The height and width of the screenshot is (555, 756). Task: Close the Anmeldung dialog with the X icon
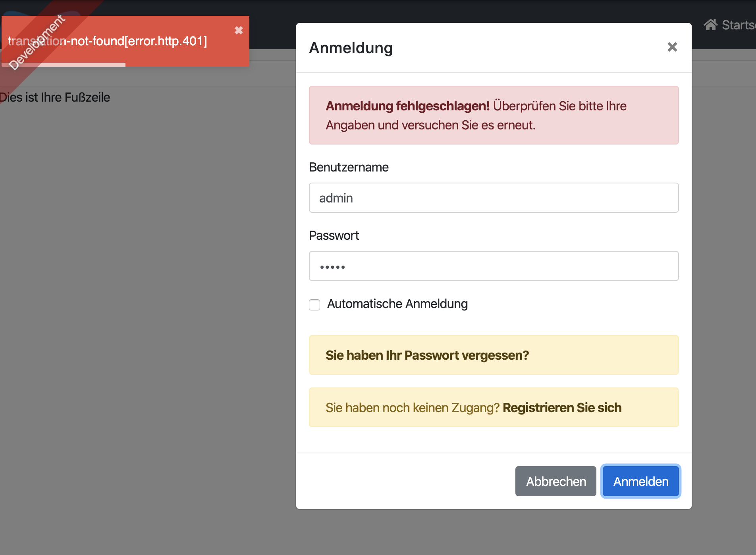(672, 47)
